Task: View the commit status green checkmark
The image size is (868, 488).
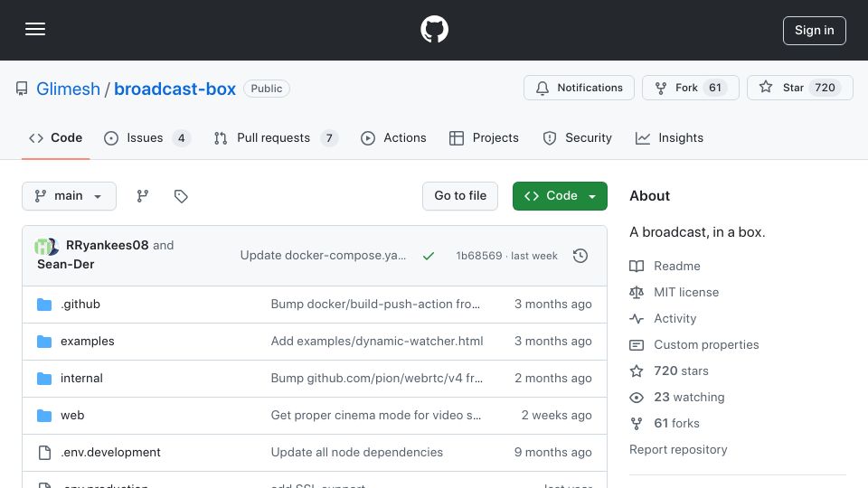Action: point(429,256)
